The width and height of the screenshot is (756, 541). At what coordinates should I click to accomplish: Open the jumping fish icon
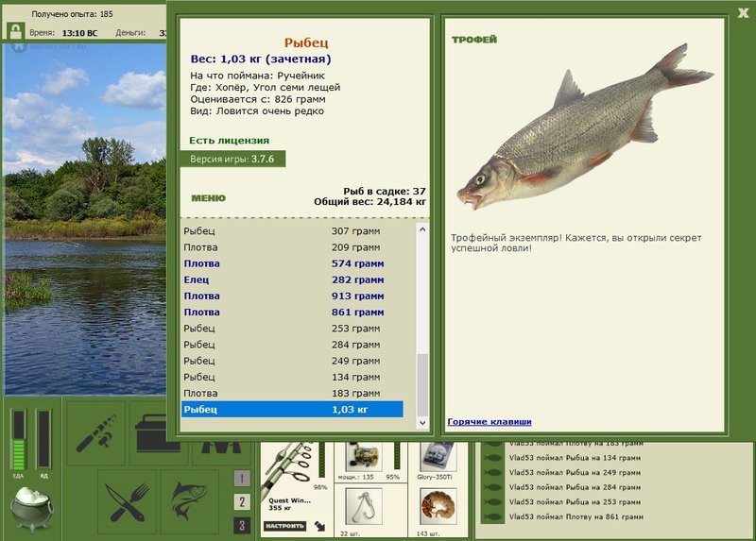pos(190,502)
